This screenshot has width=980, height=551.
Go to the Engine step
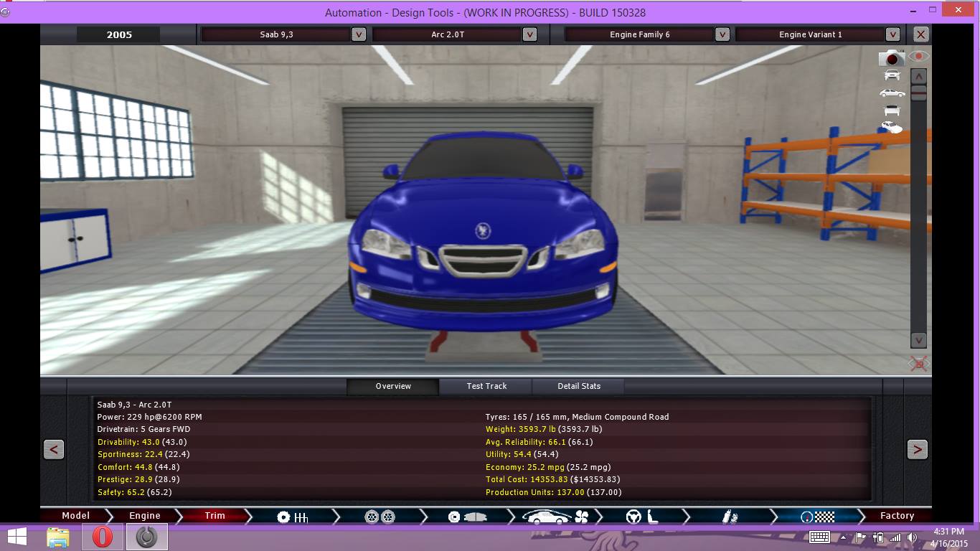(x=145, y=516)
